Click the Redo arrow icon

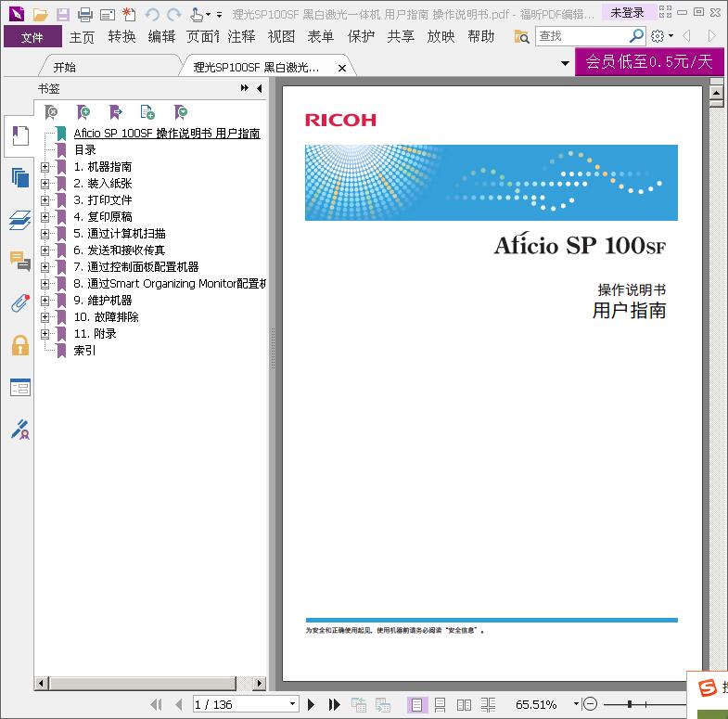[174, 15]
